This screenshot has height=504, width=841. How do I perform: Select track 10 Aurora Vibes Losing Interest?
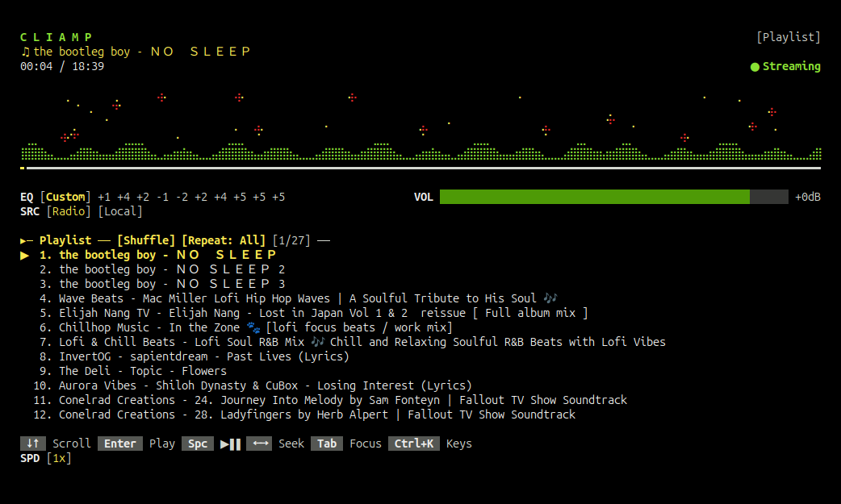click(253, 385)
